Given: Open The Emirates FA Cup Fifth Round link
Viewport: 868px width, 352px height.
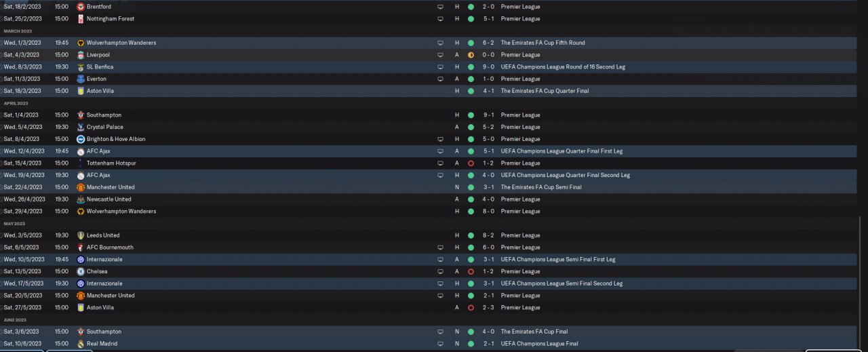Looking at the screenshot, I should pyautogui.click(x=542, y=43).
